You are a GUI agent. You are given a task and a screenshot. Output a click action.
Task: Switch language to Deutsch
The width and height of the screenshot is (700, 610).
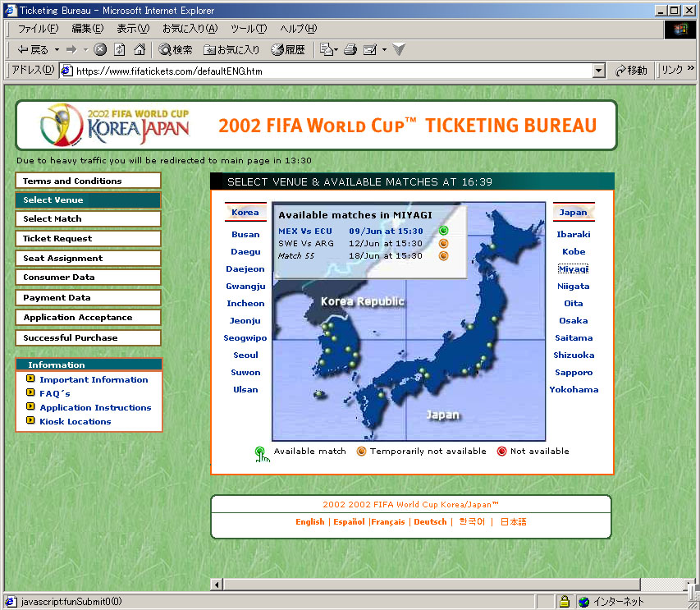(x=430, y=521)
